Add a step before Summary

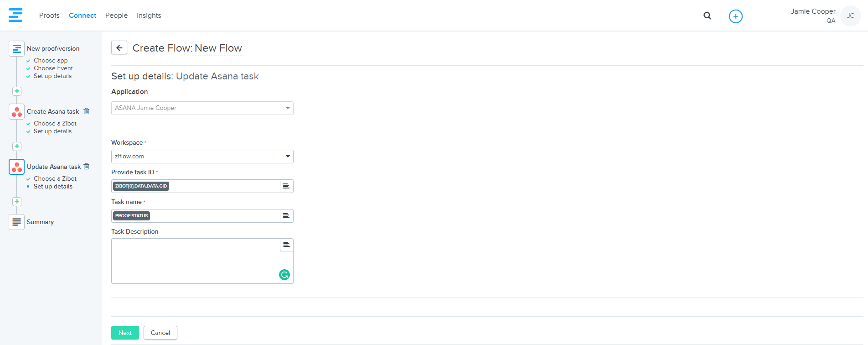17,202
